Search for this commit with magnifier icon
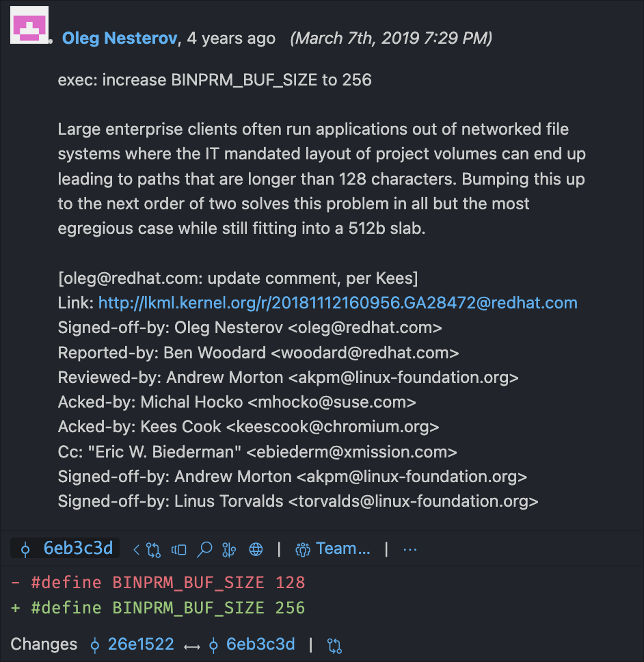This screenshot has width=644, height=662. pyautogui.click(x=204, y=548)
